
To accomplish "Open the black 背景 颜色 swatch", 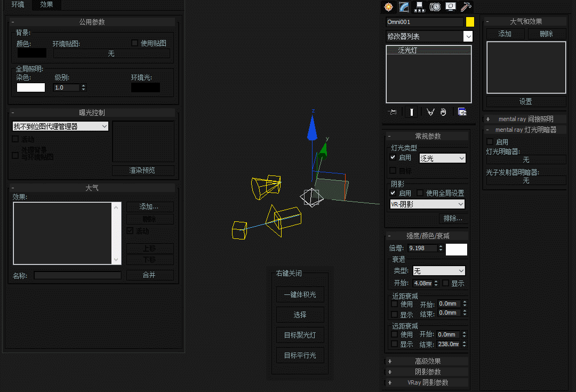I will pyautogui.click(x=31, y=53).
